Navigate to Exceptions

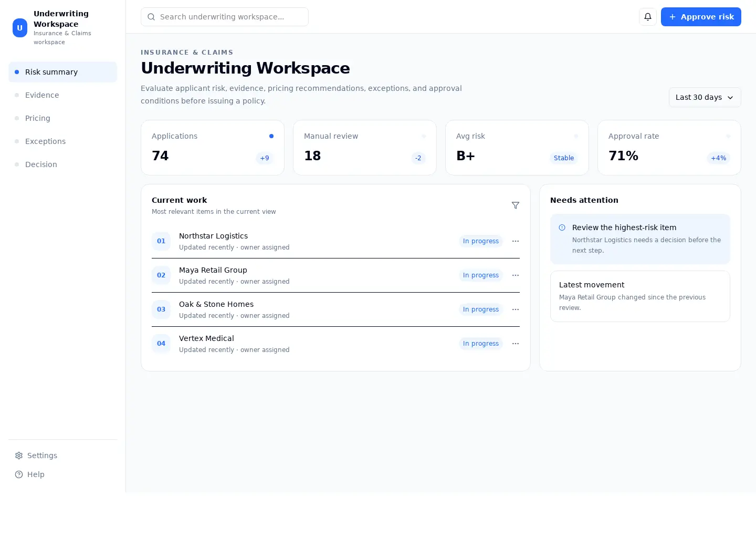point(62,141)
